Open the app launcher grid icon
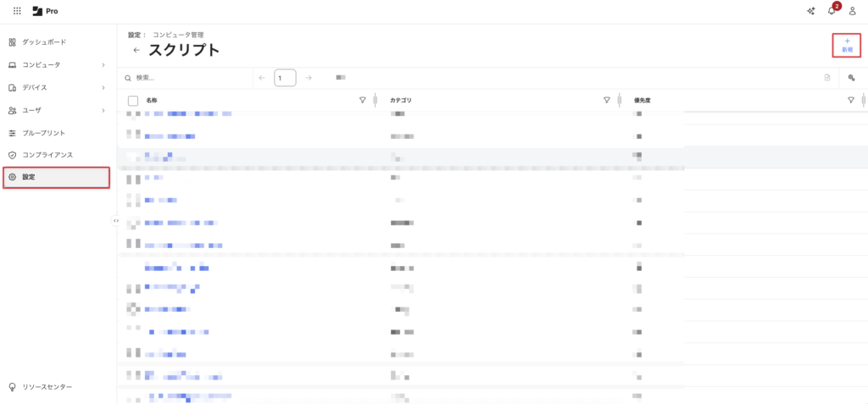The height and width of the screenshot is (404, 868). click(x=18, y=11)
